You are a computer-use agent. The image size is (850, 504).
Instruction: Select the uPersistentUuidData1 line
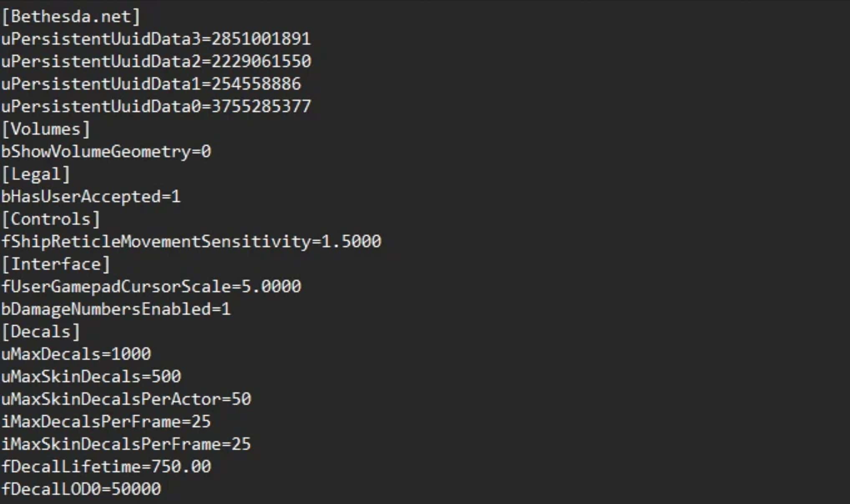pyautogui.click(x=151, y=84)
